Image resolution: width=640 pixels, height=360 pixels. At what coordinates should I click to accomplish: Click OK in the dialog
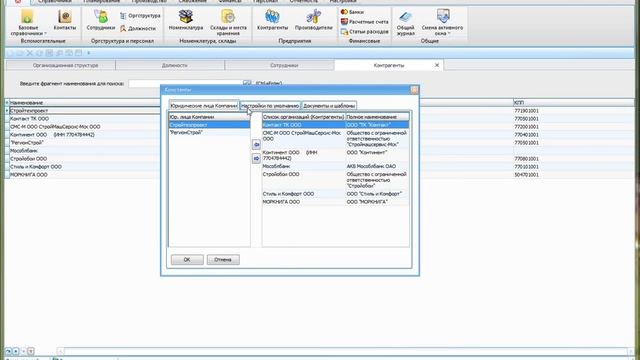(x=187, y=260)
